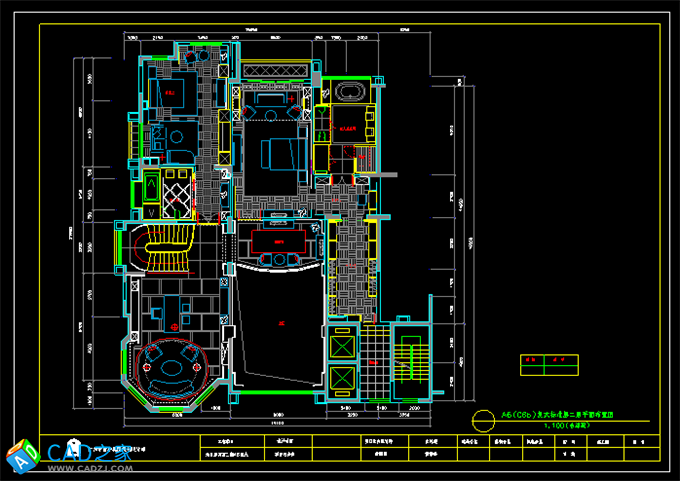Click the red dining table block

[281, 242]
